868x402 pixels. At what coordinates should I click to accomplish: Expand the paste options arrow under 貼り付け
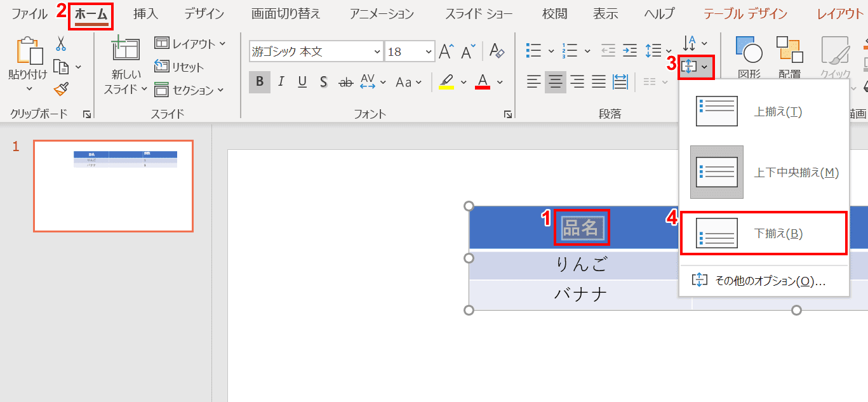(x=29, y=90)
